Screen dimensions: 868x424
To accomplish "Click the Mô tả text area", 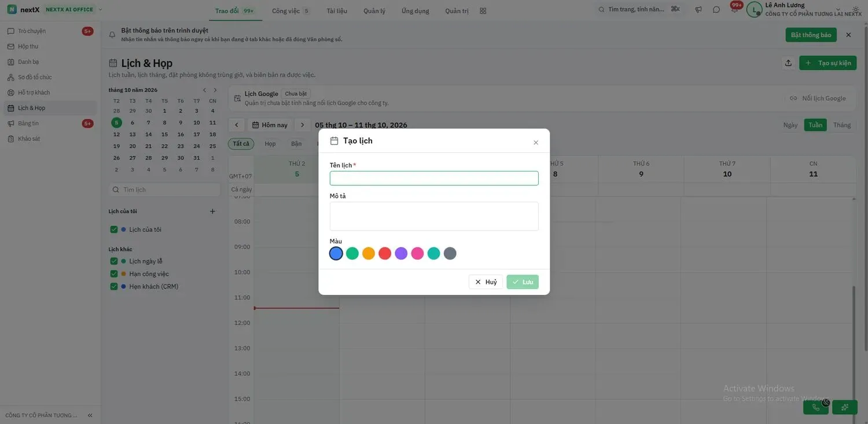I will point(434,216).
